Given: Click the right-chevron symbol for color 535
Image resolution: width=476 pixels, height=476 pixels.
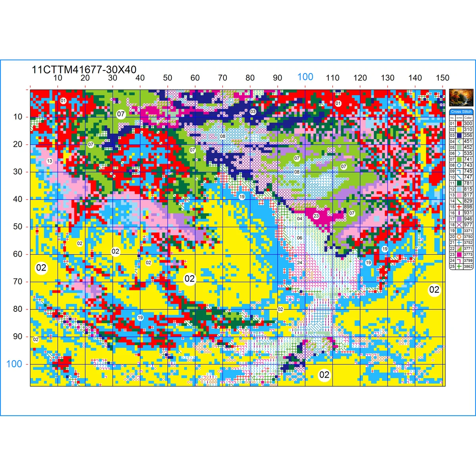Looking at the screenshot, I should click(x=459, y=154).
